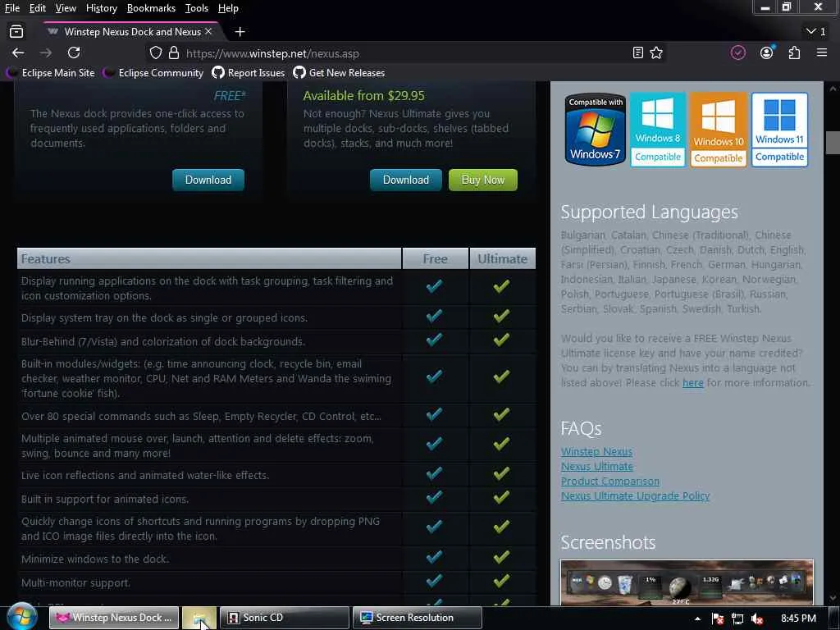
Task: Follow the 'here' translation link
Action: click(692, 382)
